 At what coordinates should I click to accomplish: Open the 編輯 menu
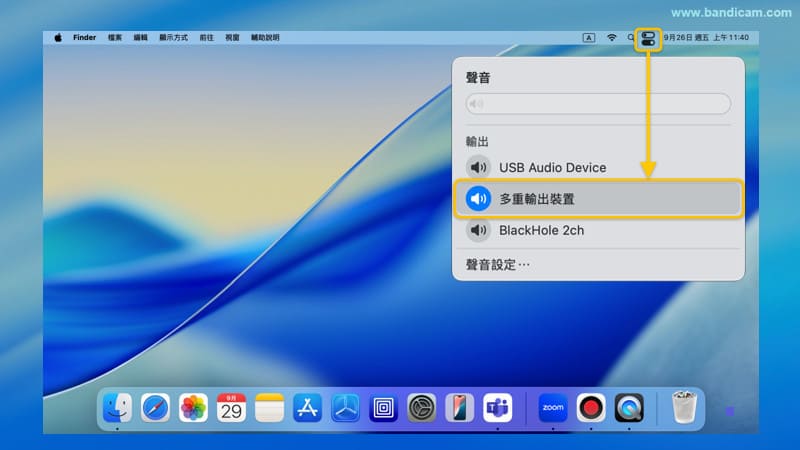[x=140, y=37]
